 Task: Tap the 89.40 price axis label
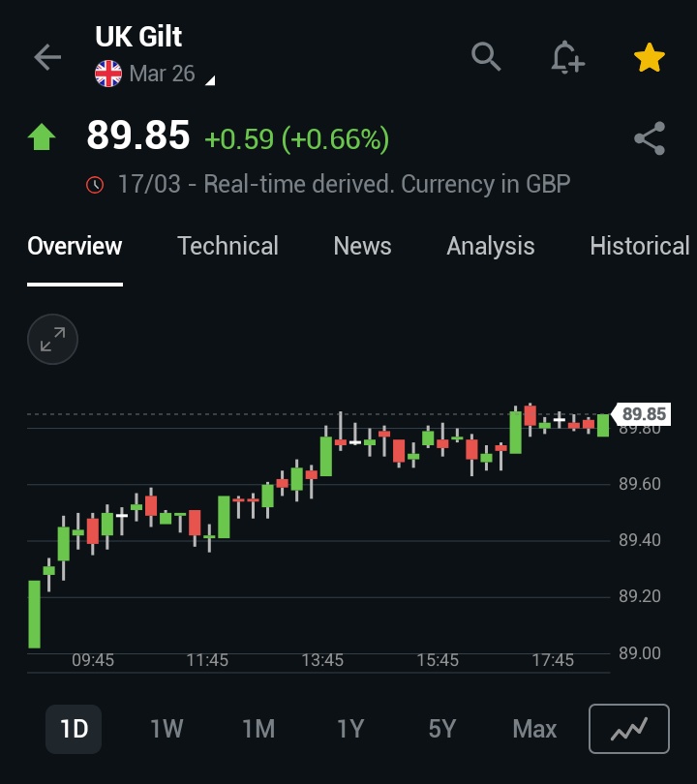640,540
